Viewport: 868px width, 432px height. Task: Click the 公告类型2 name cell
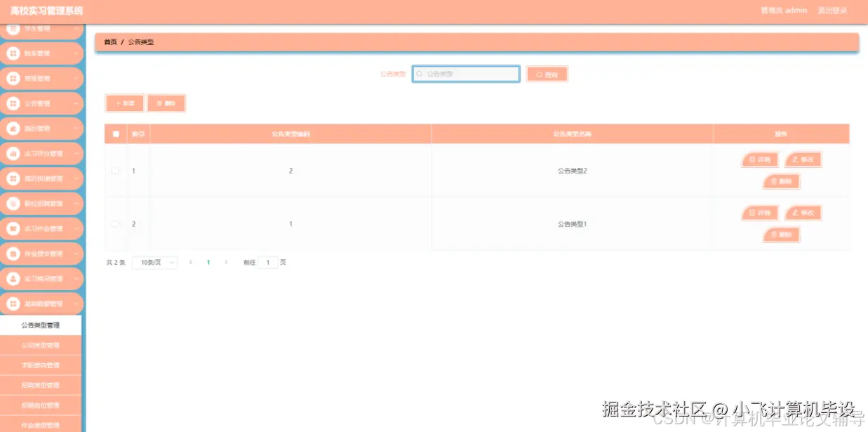click(x=572, y=171)
